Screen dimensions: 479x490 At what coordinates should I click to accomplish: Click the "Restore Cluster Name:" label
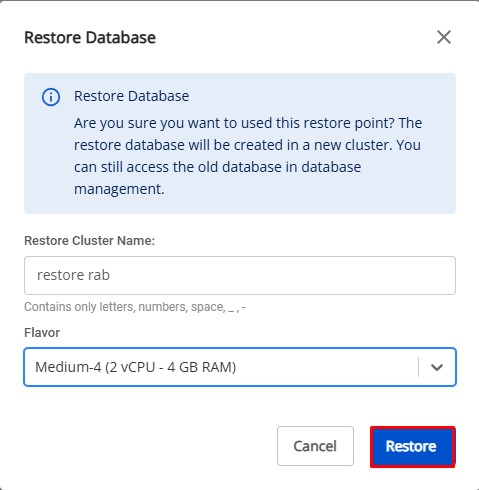tap(89, 241)
